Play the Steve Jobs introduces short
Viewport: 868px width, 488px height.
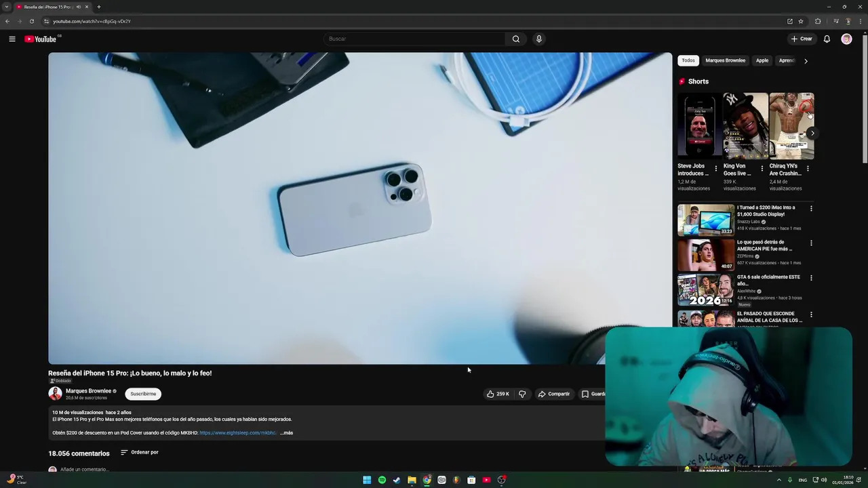pos(699,126)
